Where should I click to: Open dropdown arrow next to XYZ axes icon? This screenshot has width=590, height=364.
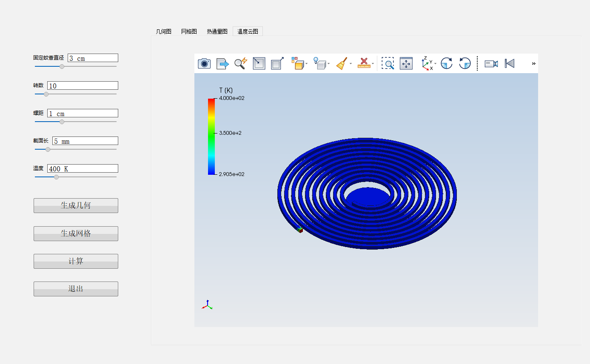[436, 64]
